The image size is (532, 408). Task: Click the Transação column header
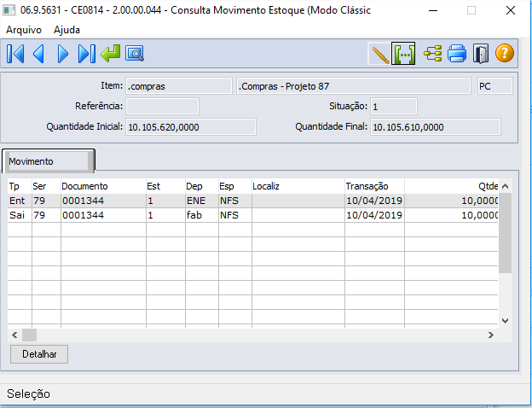374,186
